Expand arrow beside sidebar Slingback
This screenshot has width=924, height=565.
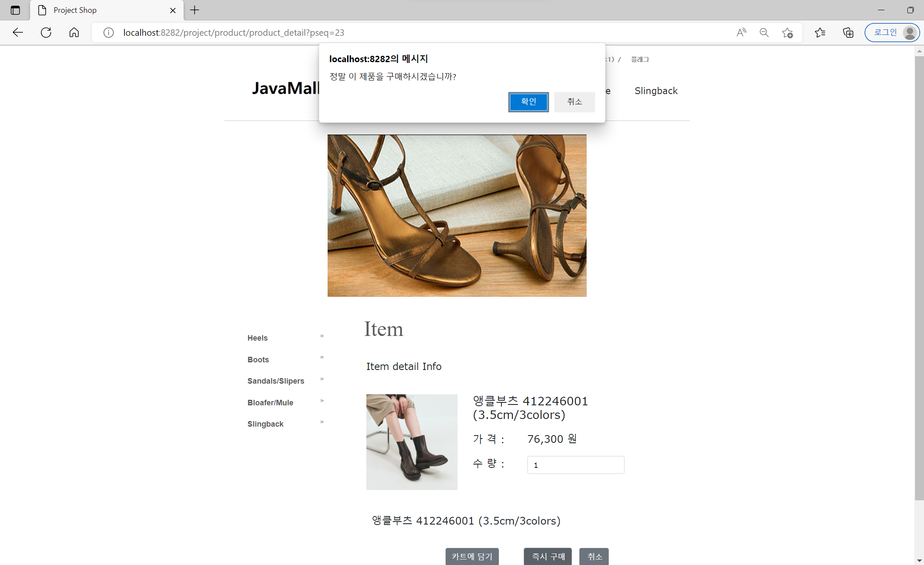point(322,422)
